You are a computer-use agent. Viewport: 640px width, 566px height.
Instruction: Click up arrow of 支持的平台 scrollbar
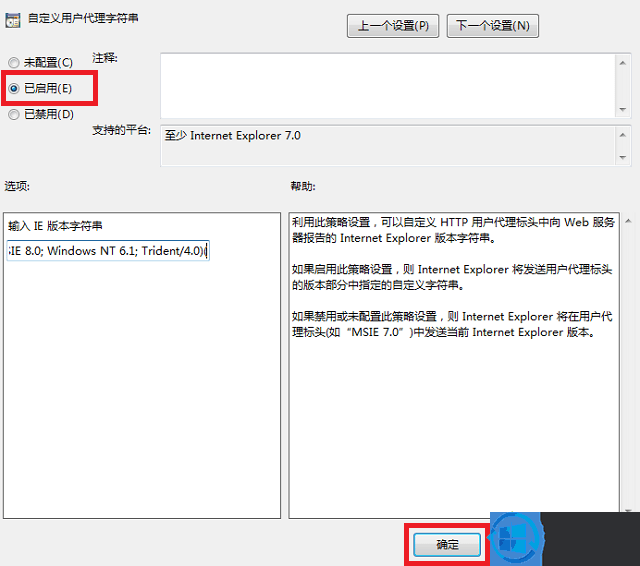622,135
